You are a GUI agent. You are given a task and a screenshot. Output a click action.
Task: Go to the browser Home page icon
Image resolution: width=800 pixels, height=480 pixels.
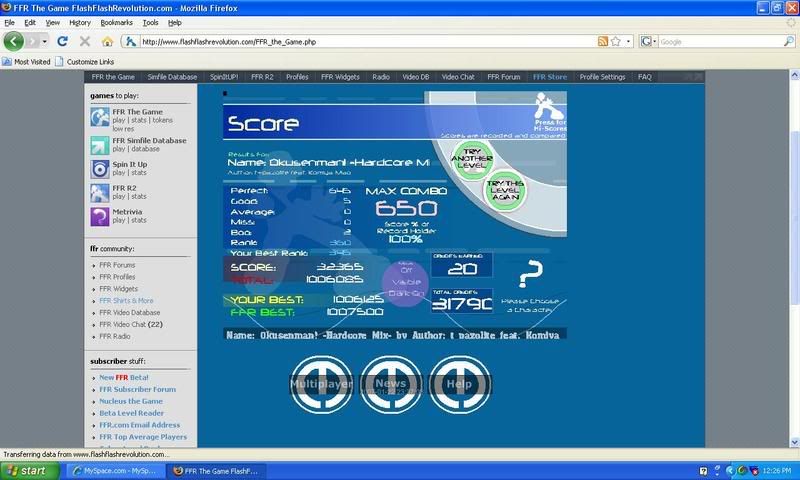(107, 42)
